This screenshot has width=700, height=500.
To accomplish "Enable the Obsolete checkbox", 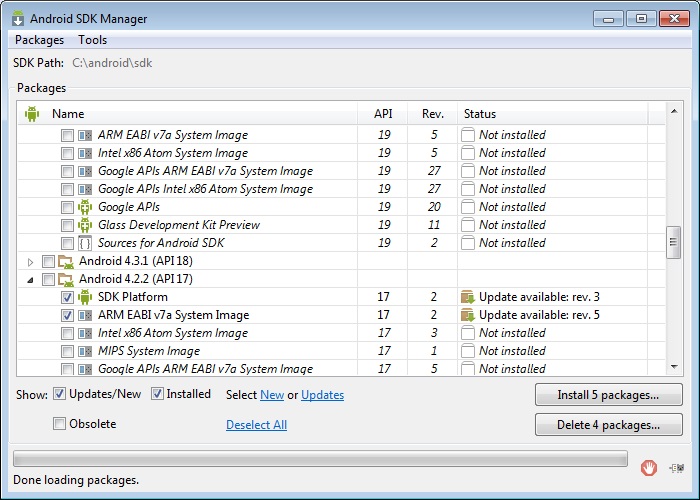I will click(x=60, y=424).
